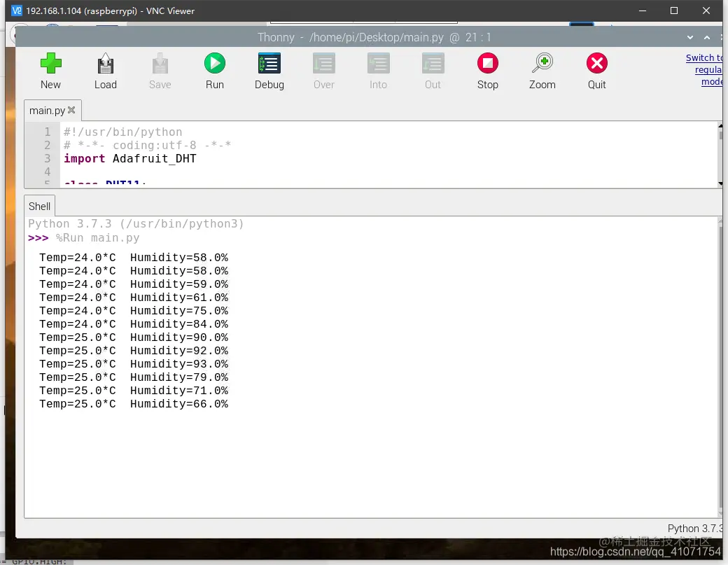Minimize the VNC Viewer window
The height and width of the screenshot is (565, 728).
coord(643,11)
